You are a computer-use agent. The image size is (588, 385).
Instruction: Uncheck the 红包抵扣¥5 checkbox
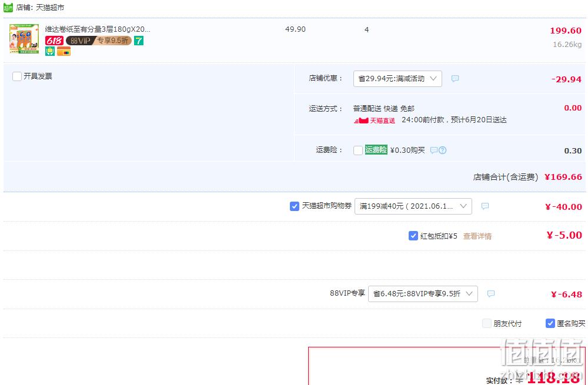coord(413,236)
